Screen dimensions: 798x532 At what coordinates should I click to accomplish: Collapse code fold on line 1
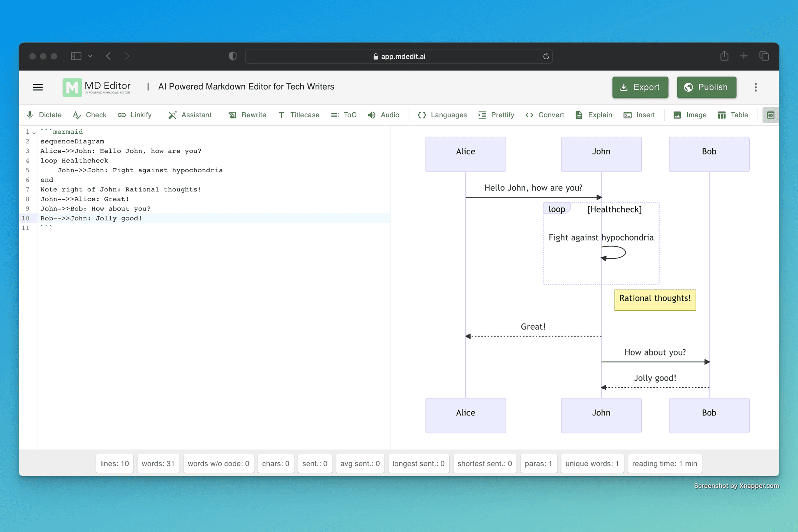tap(34, 133)
